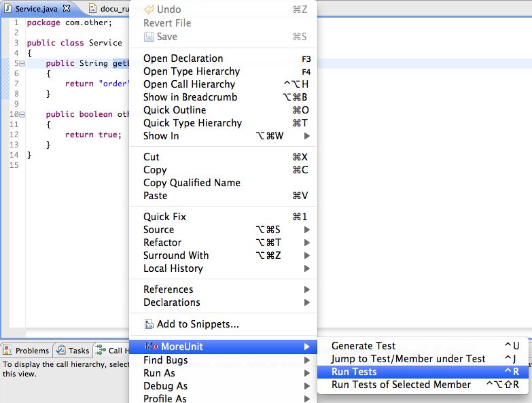532x403 pixels.
Task: Click the Tasks view icon
Action: point(60,350)
